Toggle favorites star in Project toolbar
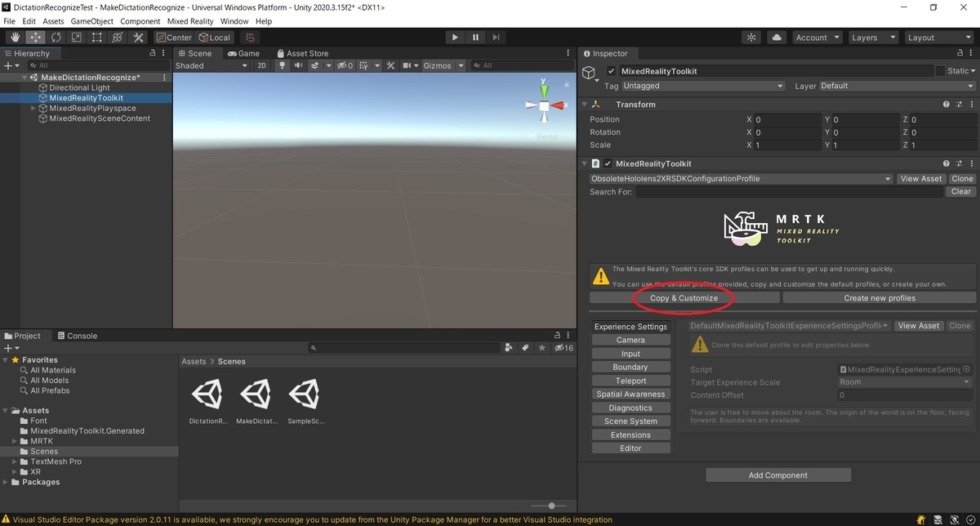The image size is (980, 526). [x=541, y=348]
